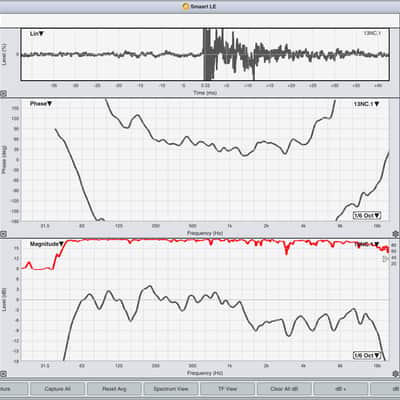Open phase plot settings gear icon
The image size is (400, 400).
click(x=396, y=233)
